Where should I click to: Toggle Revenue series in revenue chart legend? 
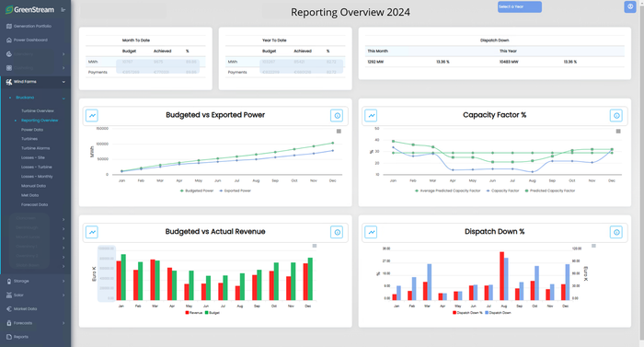point(194,312)
